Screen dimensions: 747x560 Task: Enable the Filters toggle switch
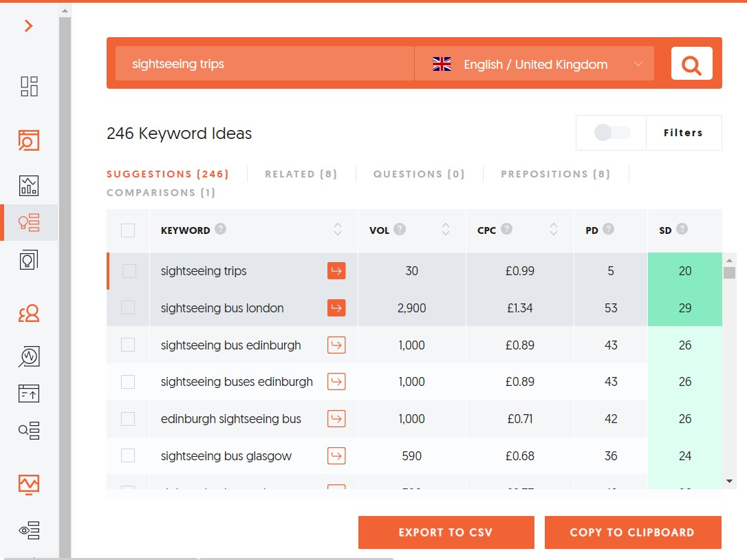click(x=611, y=132)
